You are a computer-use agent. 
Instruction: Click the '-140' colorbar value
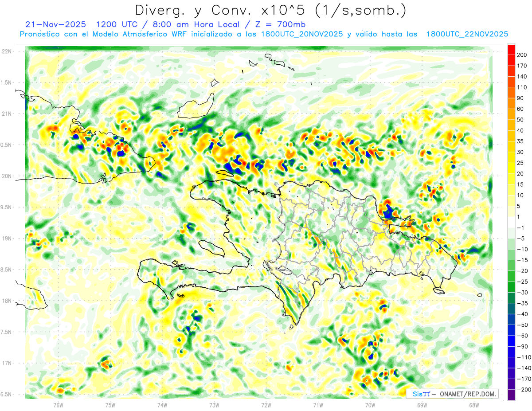(x=524, y=368)
